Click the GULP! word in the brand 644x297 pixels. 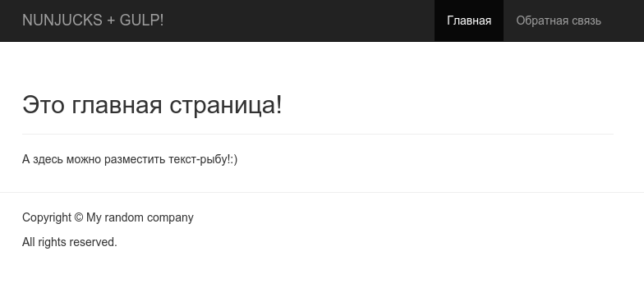[141, 20]
